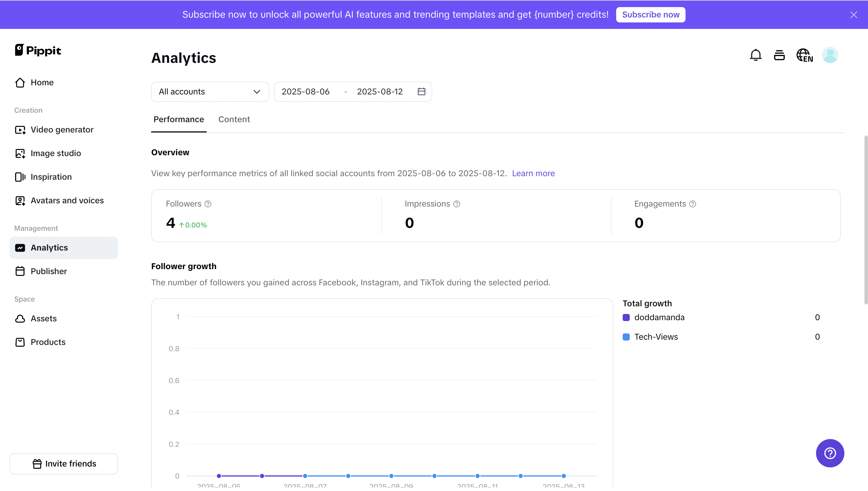Click the Pippit logo

coord(38,50)
